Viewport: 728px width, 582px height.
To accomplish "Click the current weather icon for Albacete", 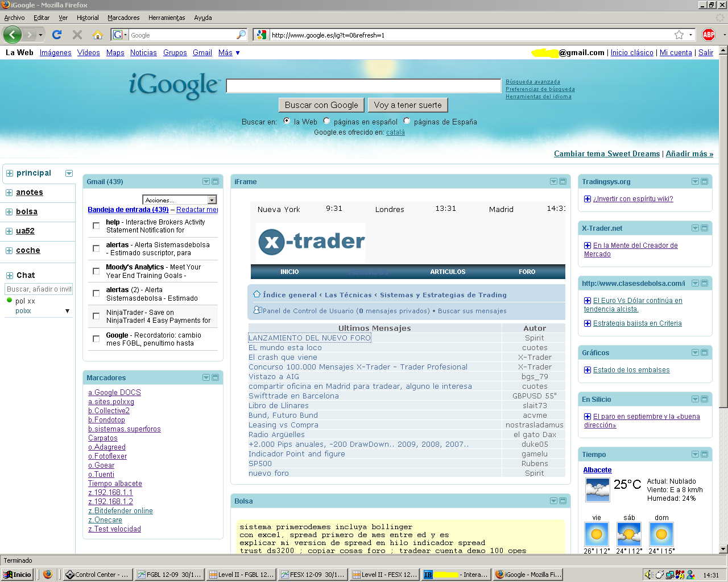I will [x=597, y=489].
